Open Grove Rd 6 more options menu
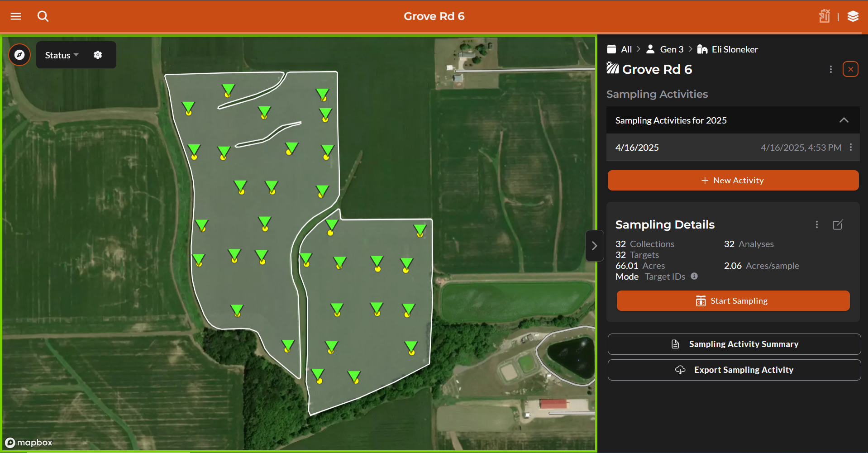The width and height of the screenshot is (868, 453). click(831, 69)
